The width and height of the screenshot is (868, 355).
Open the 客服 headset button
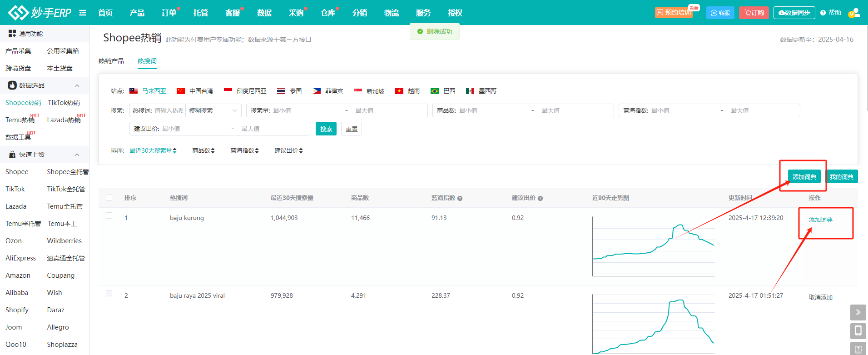click(x=720, y=13)
